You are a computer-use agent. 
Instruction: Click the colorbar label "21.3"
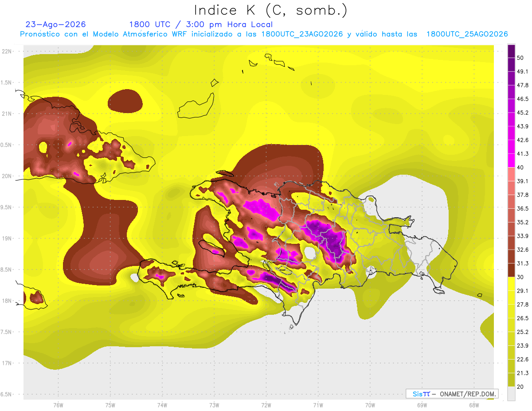(x=522, y=373)
